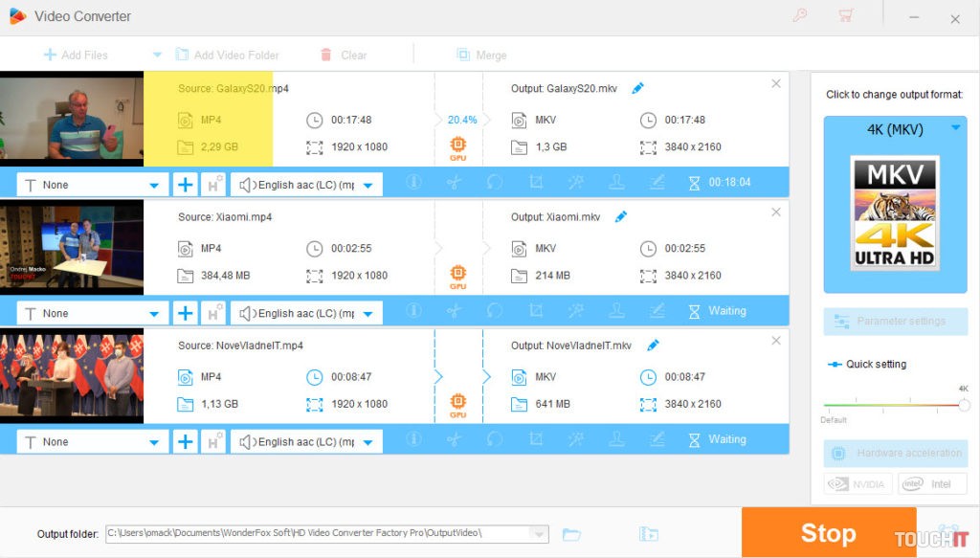
Task: Open audio track dropdown for Xiaomi video
Action: [x=367, y=313]
